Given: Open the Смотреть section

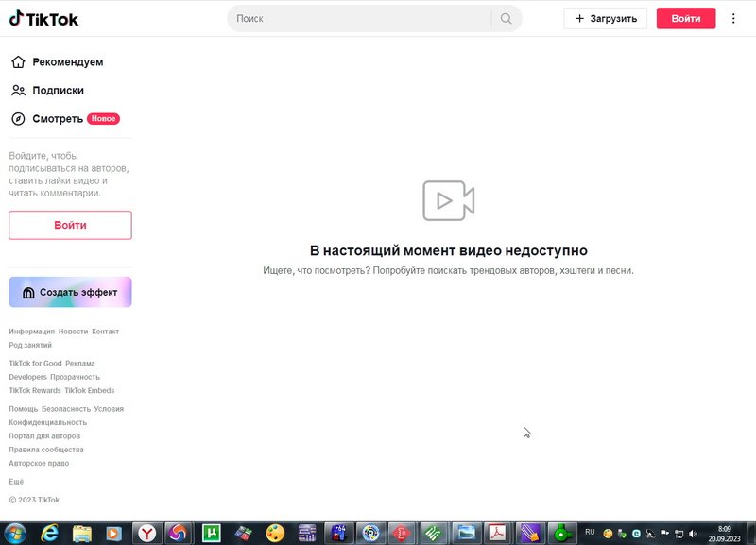Looking at the screenshot, I should (x=58, y=119).
